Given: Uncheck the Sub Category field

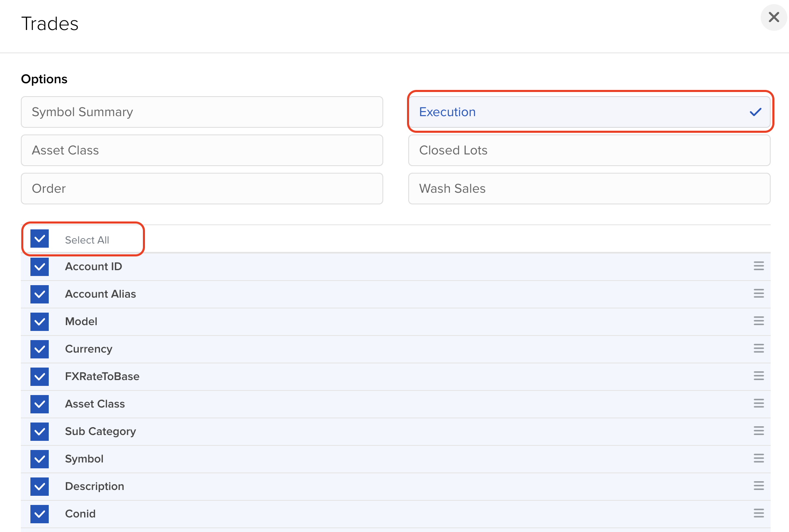Looking at the screenshot, I should pos(40,432).
